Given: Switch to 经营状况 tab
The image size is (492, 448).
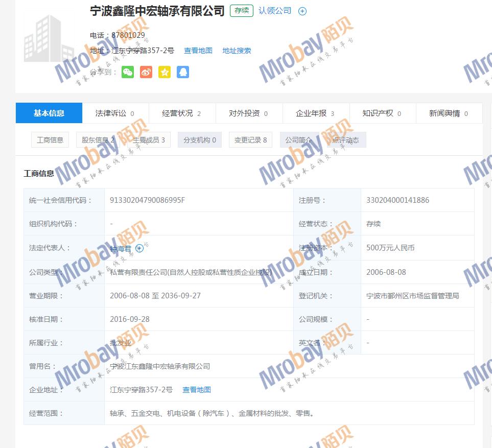Looking at the screenshot, I should [181, 113].
